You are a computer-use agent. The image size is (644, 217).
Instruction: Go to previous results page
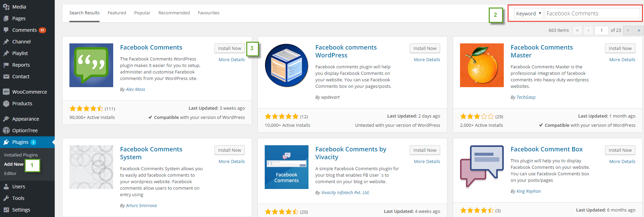pyautogui.click(x=588, y=30)
